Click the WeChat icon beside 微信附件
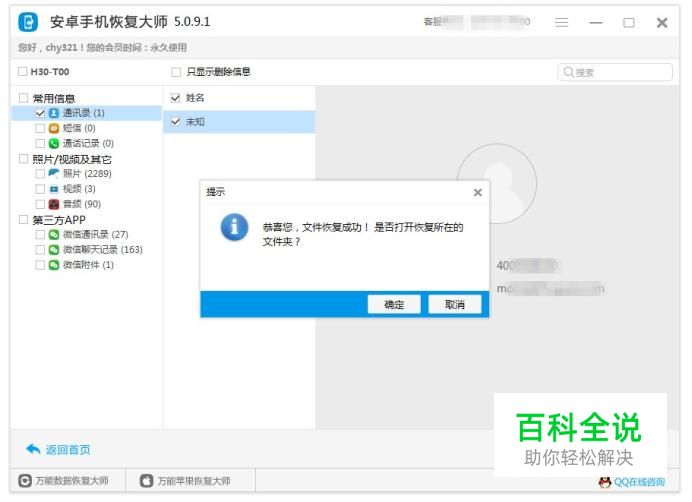Viewport: 692px width, 502px height. tap(54, 265)
